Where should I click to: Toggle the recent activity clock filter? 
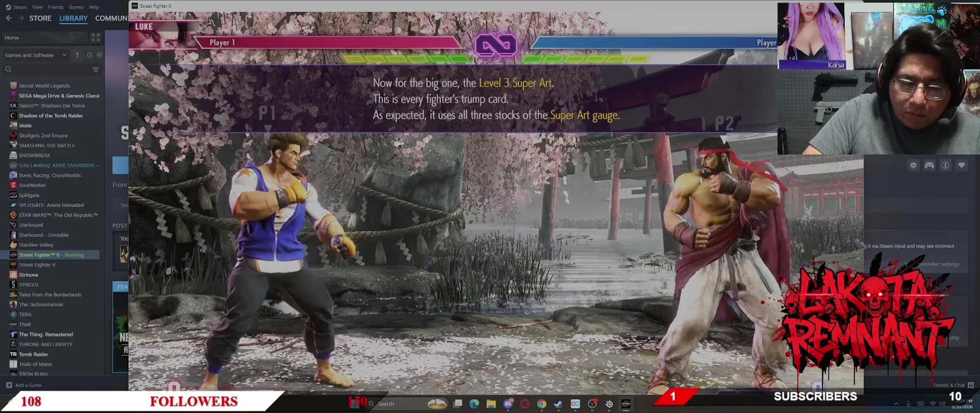click(89, 55)
